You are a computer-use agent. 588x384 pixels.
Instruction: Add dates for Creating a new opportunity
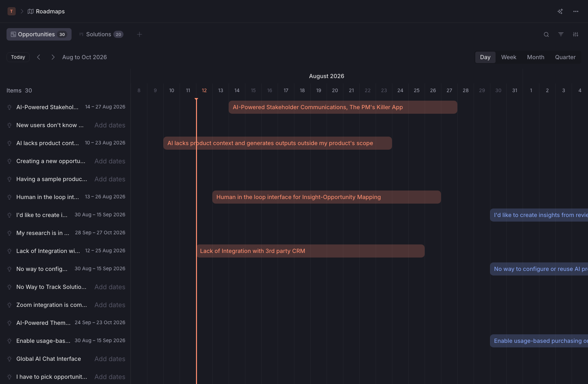coord(110,161)
